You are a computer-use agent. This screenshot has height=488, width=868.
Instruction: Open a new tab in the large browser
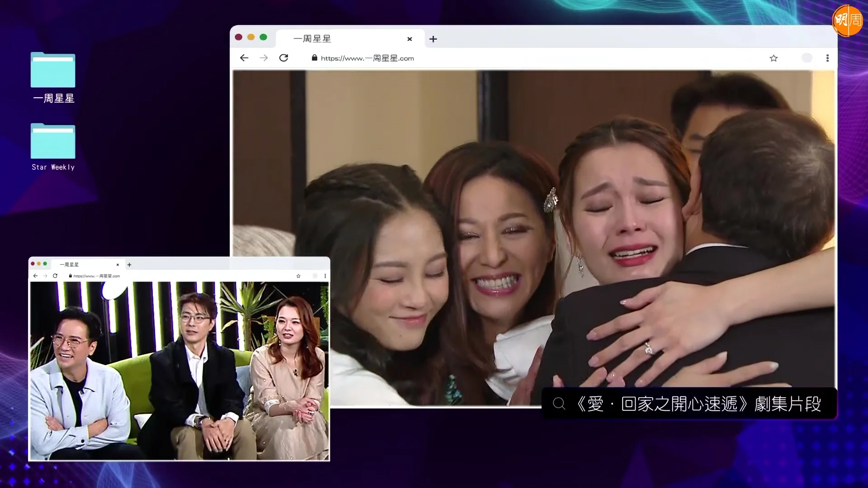tap(433, 39)
